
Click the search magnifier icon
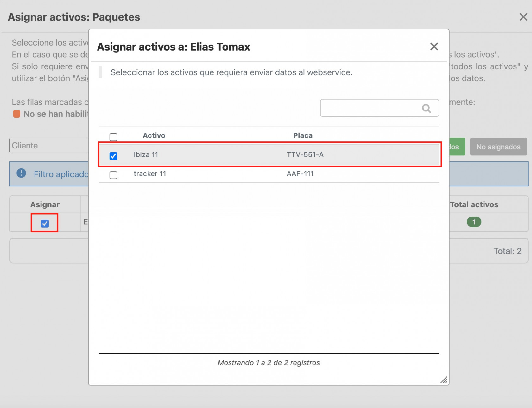(427, 108)
